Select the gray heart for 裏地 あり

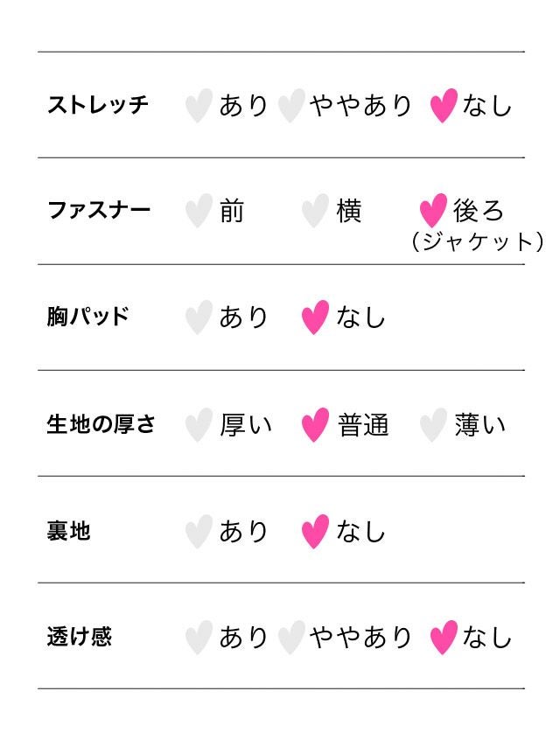click(199, 531)
